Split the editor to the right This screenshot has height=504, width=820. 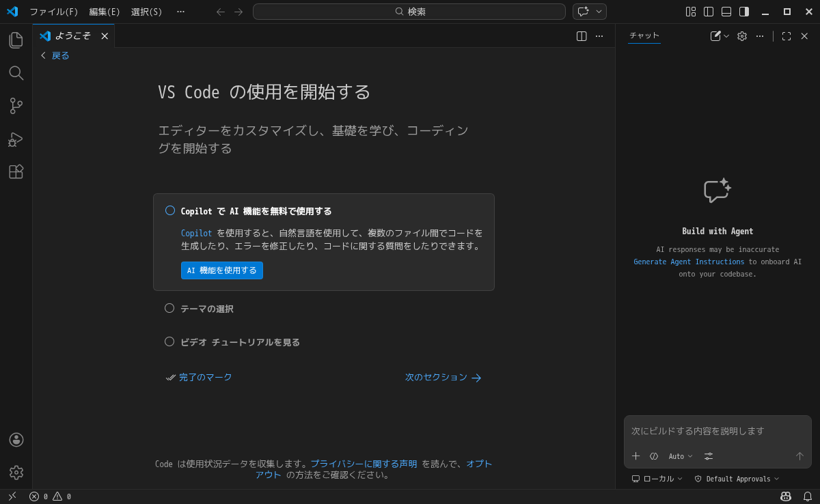point(582,36)
